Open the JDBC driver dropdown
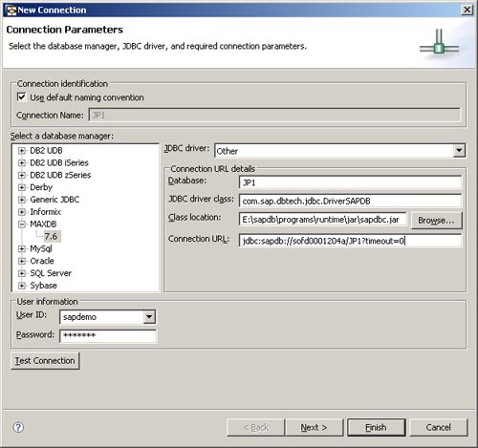The width and height of the screenshot is (478, 448). click(459, 150)
